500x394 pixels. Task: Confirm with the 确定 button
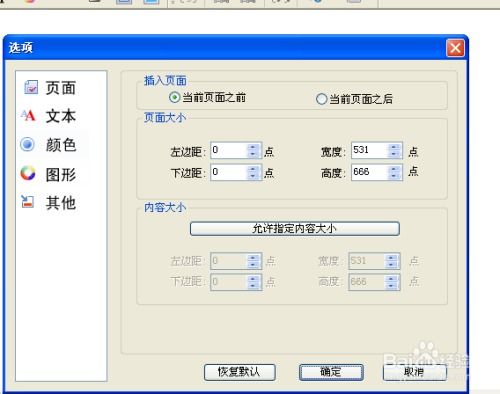click(331, 372)
